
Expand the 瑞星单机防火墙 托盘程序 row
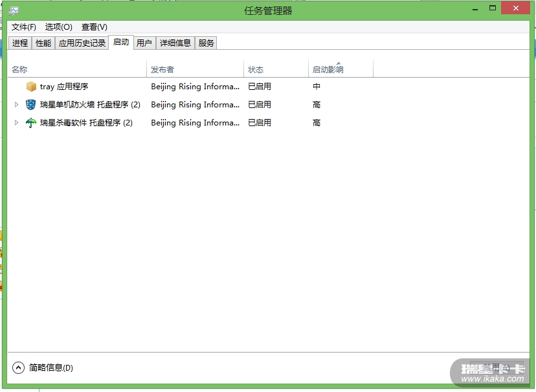[x=16, y=105]
